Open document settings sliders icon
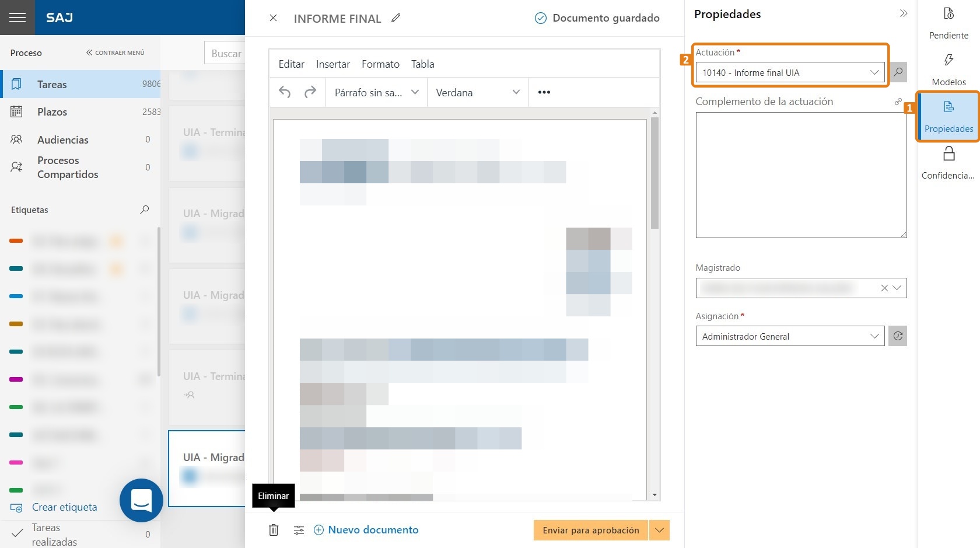Image resolution: width=980 pixels, height=548 pixels. pyautogui.click(x=299, y=530)
